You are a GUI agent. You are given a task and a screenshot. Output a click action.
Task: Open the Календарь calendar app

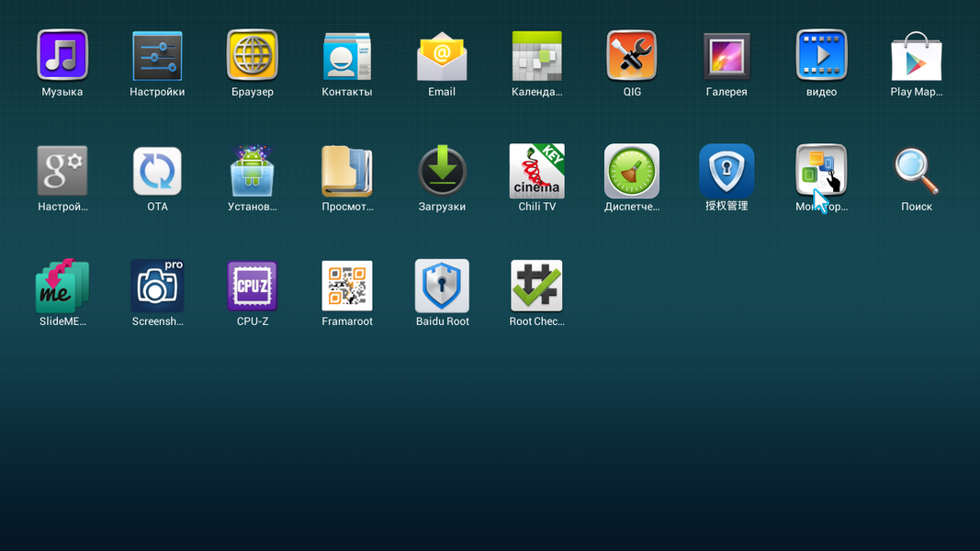(x=537, y=56)
